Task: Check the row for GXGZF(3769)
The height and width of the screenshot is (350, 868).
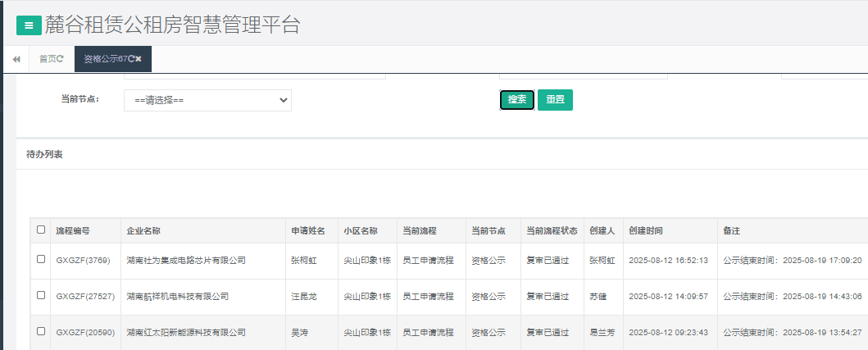Action: pos(41,260)
